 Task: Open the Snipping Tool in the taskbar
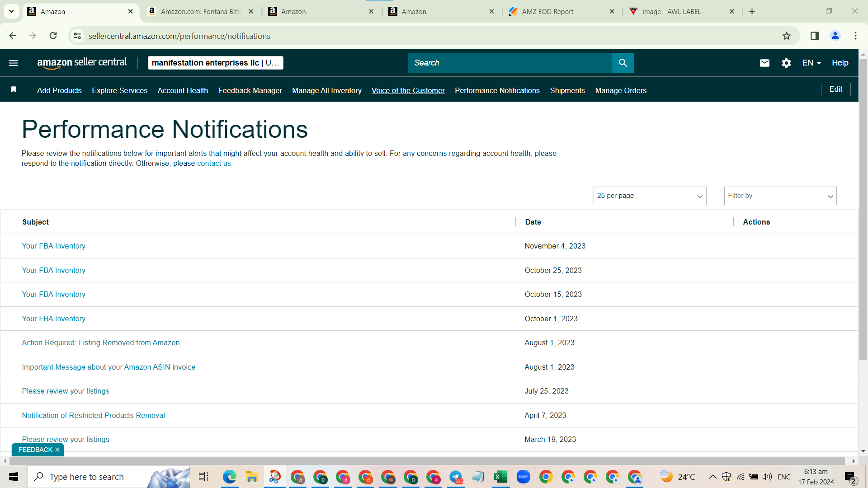pos(275,477)
